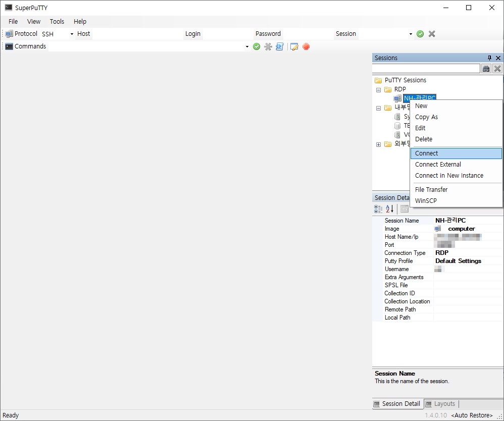Click the blue send script icon

(280, 46)
